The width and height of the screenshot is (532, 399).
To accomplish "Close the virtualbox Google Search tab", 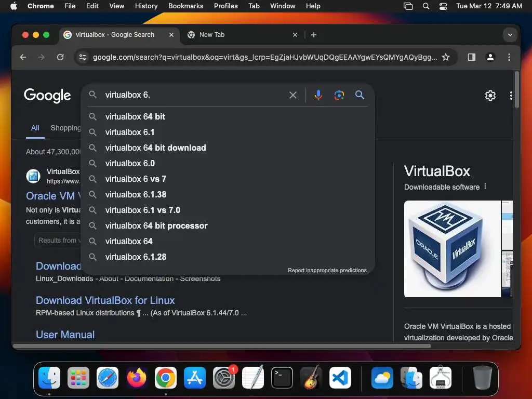I will (x=171, y=35).
